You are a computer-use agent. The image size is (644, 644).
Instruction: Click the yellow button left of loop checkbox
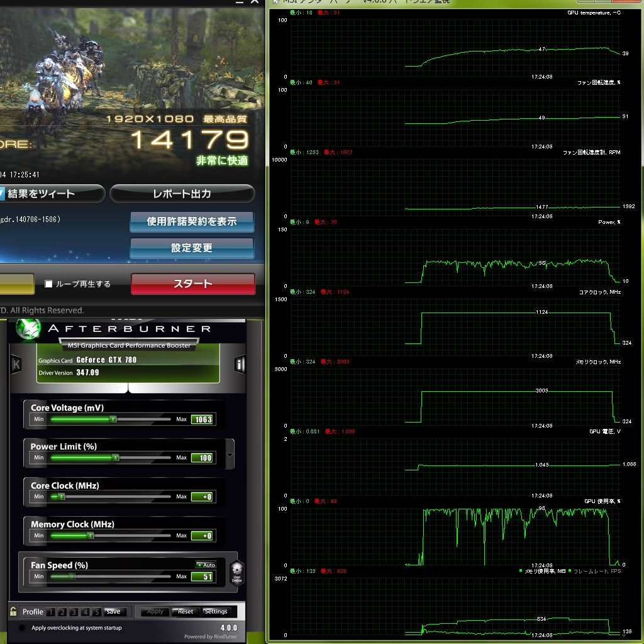click(17, 284)
